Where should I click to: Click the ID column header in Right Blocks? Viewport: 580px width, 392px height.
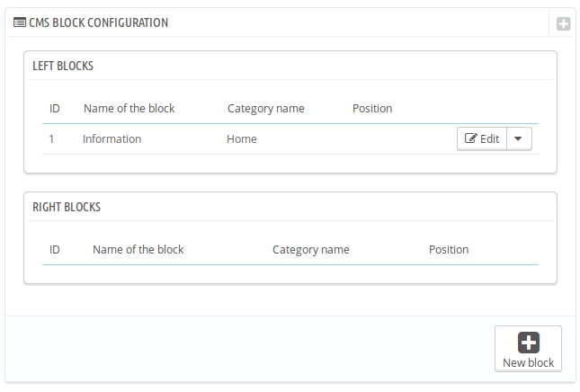(x=55, y=249)
